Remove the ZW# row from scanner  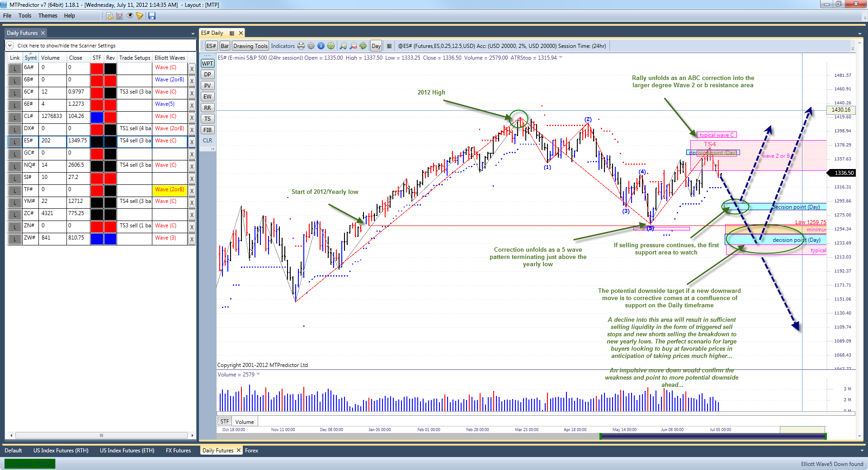coord(192,239)
